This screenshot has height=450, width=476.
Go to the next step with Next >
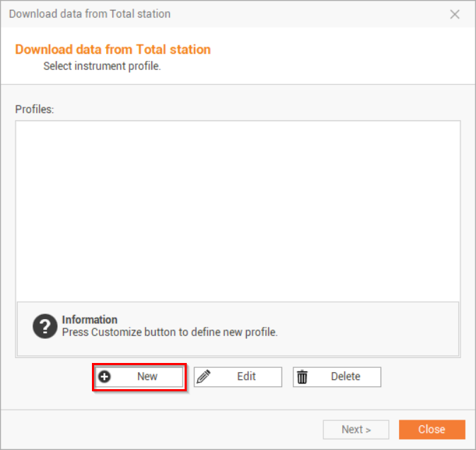pos(356,429)
